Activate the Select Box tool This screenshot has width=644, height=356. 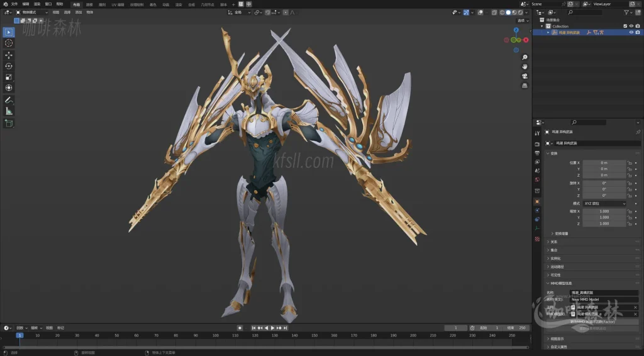pos(9,32)
